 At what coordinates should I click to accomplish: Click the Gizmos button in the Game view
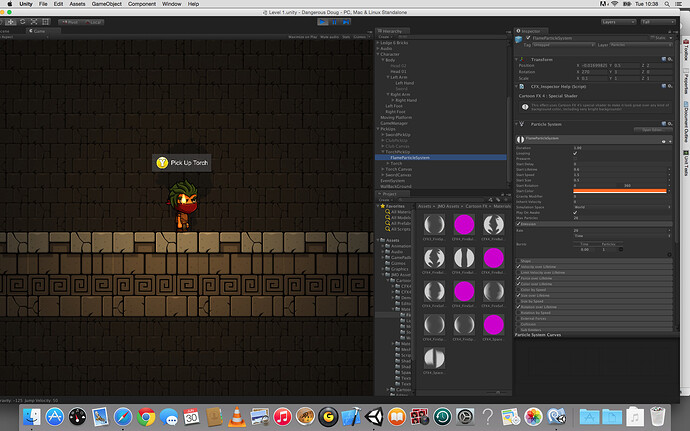360,37
